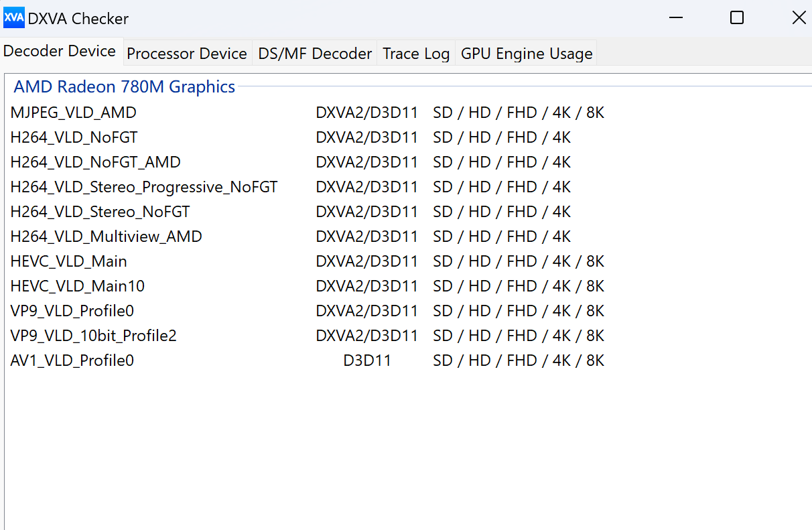Switch to GPU Engine Usage tab
This screenshot has height=530, width=812.
527,54
